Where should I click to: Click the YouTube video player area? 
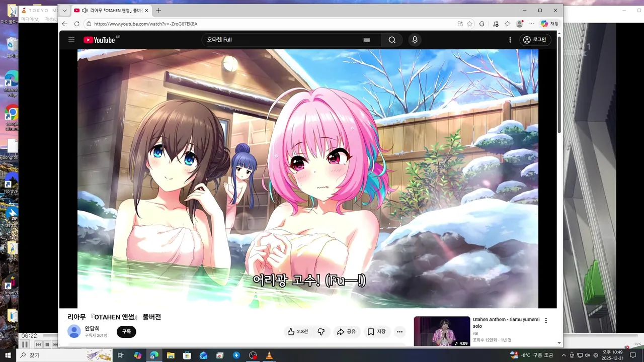[x=308, y=178]
